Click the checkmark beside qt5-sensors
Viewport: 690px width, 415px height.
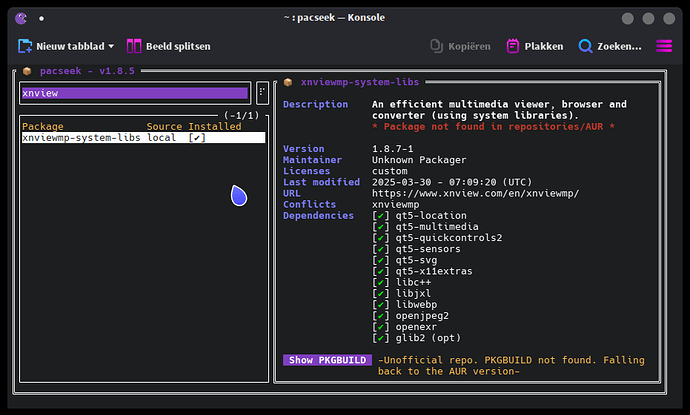381,249
